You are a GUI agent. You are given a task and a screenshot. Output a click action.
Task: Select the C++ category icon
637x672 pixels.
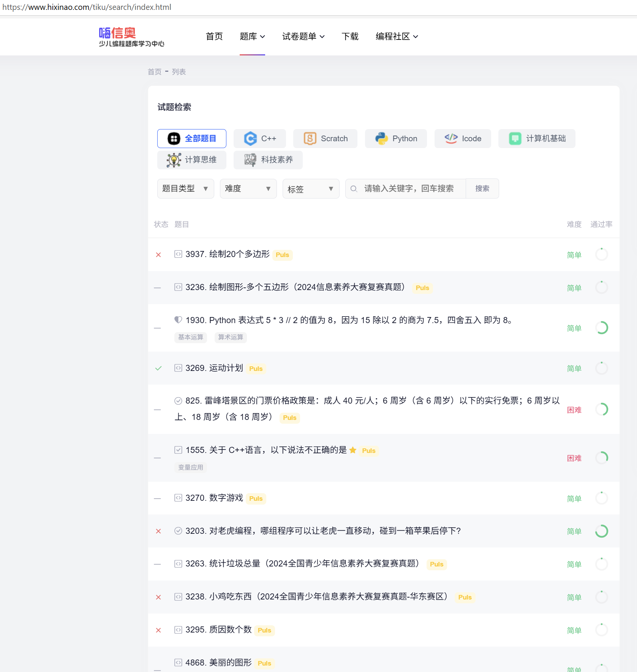pos(250,139)
